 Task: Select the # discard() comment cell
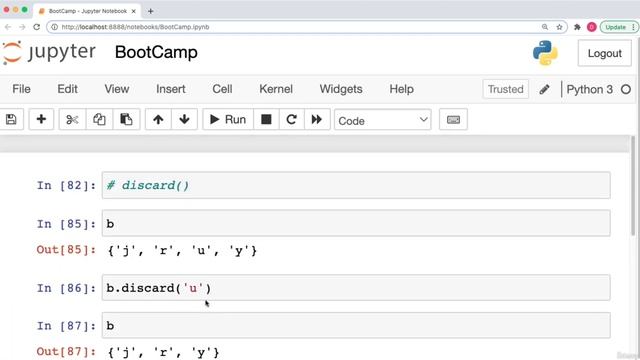click(356, 185)
